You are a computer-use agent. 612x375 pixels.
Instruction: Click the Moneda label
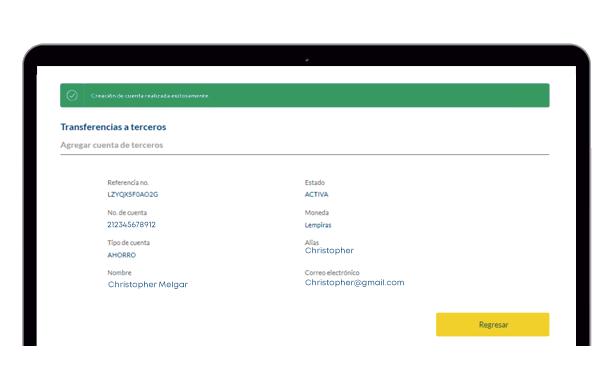click(317, 212)
